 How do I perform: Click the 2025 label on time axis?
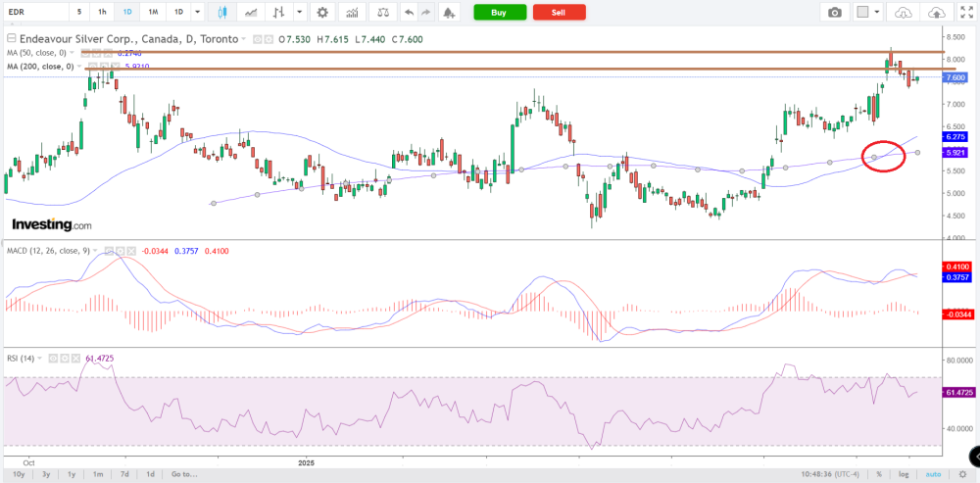pos(306,463)
